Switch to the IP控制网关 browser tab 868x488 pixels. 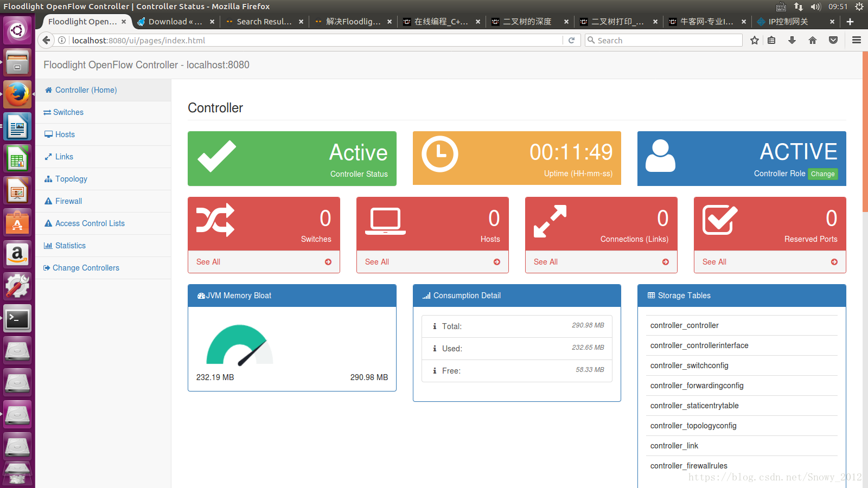tap(796, 22)
